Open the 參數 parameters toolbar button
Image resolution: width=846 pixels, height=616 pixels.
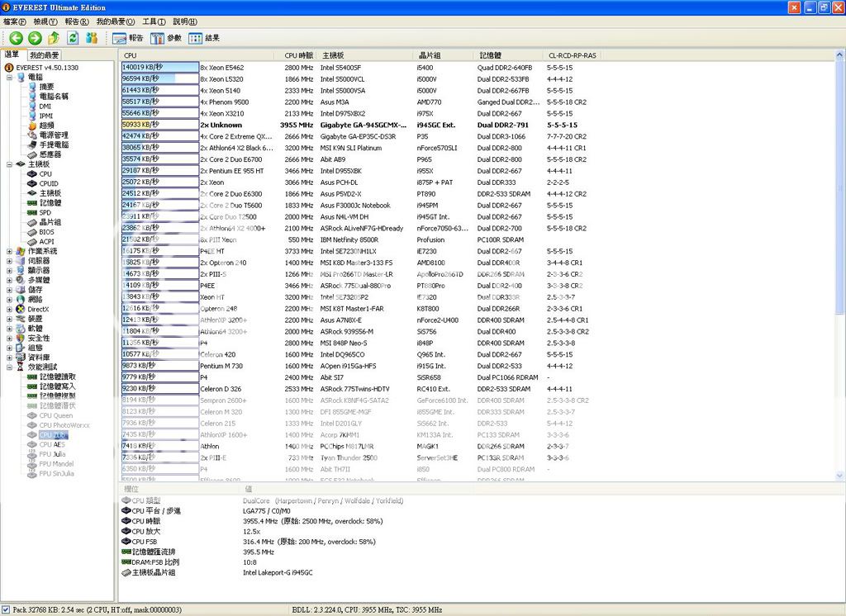166,38
